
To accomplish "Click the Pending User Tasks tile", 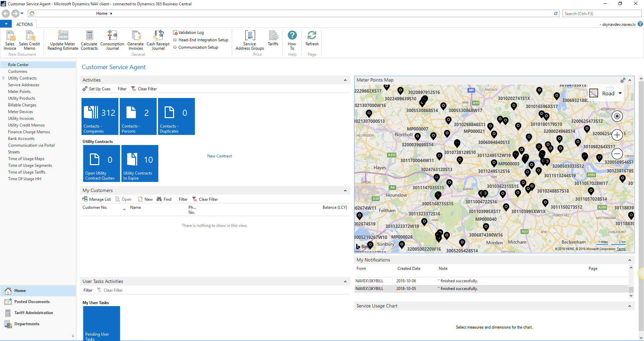I will click(x=102, y=323).
